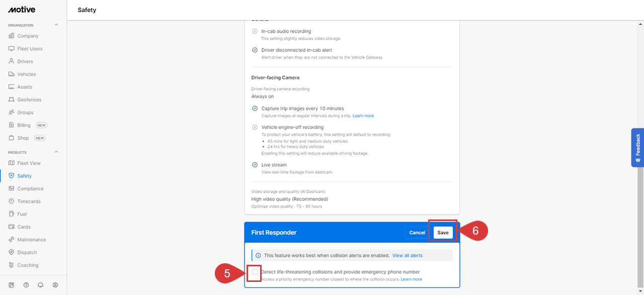Click the Geofences icon in sidebar

(12, 100)
